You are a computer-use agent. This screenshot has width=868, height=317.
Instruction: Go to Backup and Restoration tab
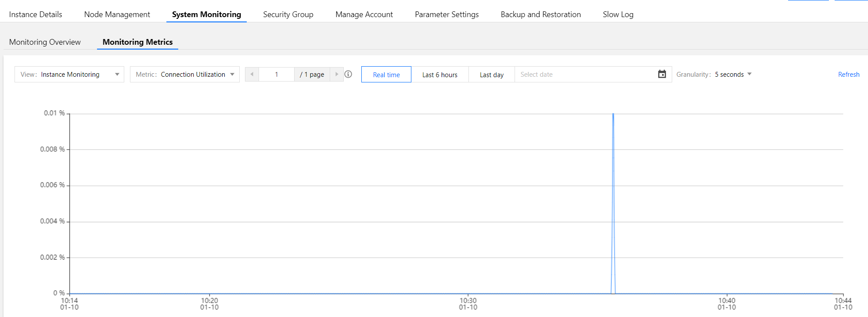(540, 14)
